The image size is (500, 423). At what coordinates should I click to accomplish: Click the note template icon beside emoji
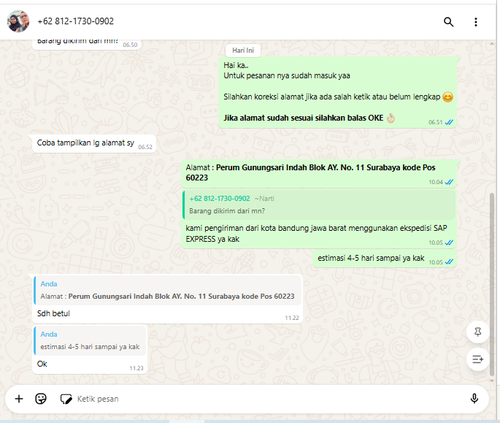[66, 399]
